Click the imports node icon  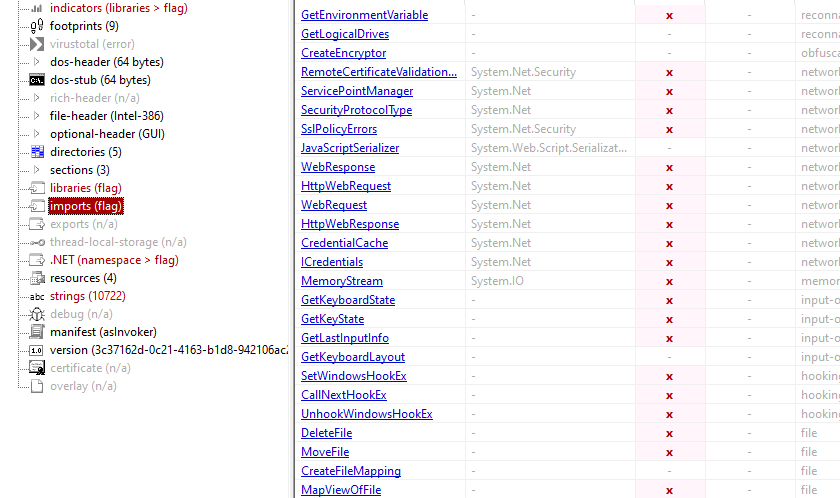coord(37,206)
